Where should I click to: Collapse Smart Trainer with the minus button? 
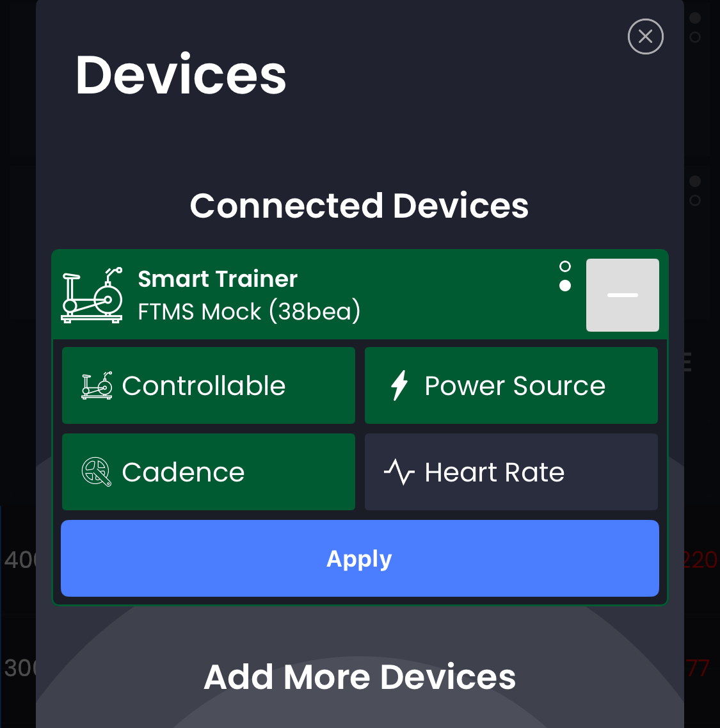(623, 295)
